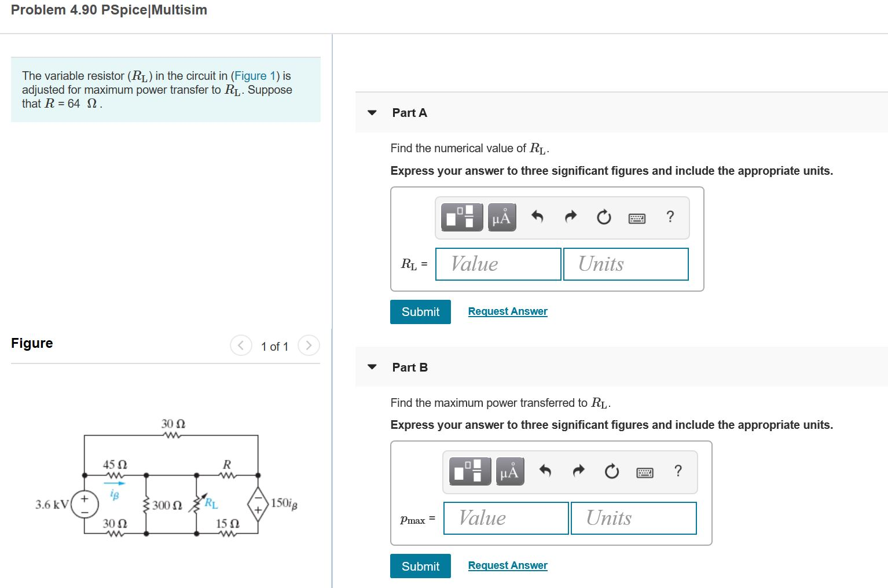Collapse the Part B section
The image size is (888, 588).
point(372,367)
